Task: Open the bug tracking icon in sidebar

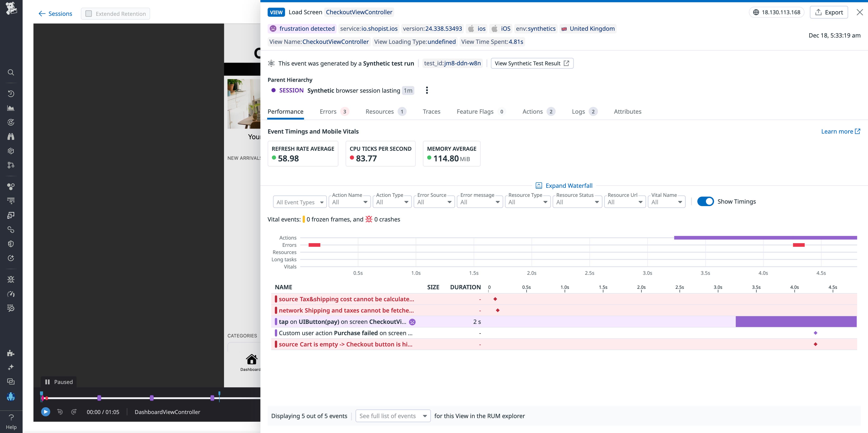Action: coord(11,279)
